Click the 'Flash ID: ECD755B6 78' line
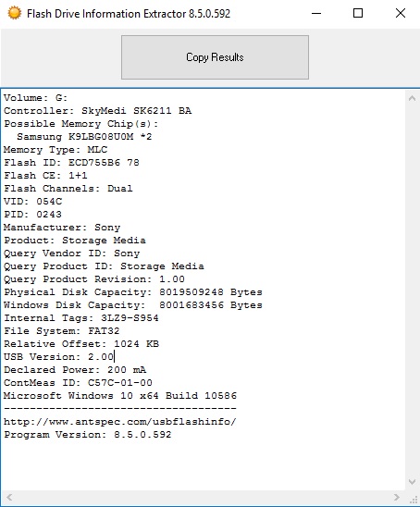The width and height of the screenshot is (420, 507). point(71,163)
